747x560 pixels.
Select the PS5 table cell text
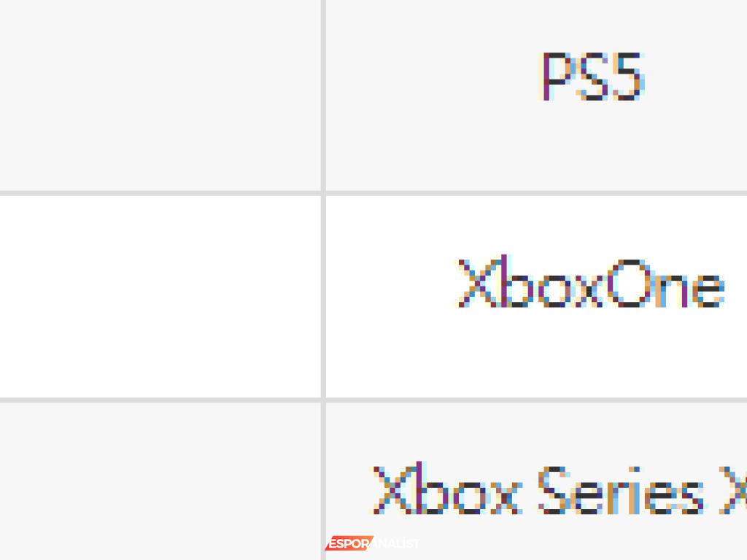pyautogui.click(x=592, y=77)
